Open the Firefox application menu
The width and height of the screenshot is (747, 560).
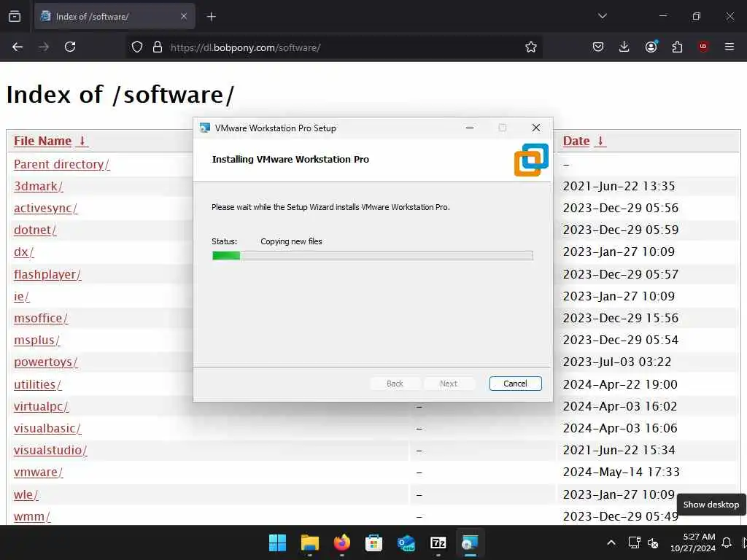point(729,47)
